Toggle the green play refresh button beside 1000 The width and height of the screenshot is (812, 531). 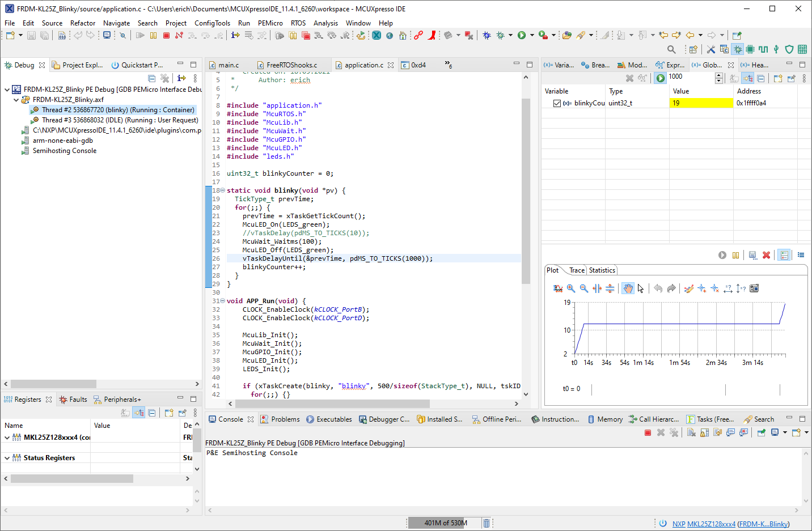pyautogui.click(x=661, y=78)
